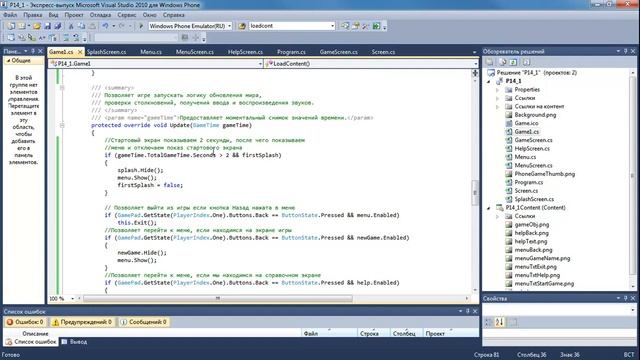
Task: Open the Правка menu
Action: pyautogui.click(x=33, y=15)
